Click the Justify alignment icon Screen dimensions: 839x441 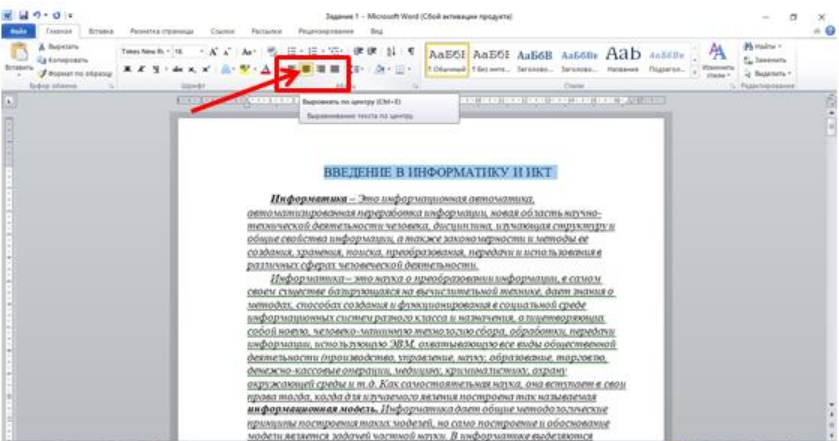click(x=337, y=70)
